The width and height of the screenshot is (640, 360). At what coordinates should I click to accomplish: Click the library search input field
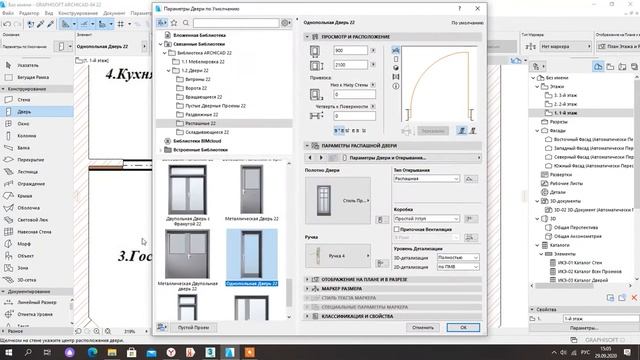coord(236,23)
